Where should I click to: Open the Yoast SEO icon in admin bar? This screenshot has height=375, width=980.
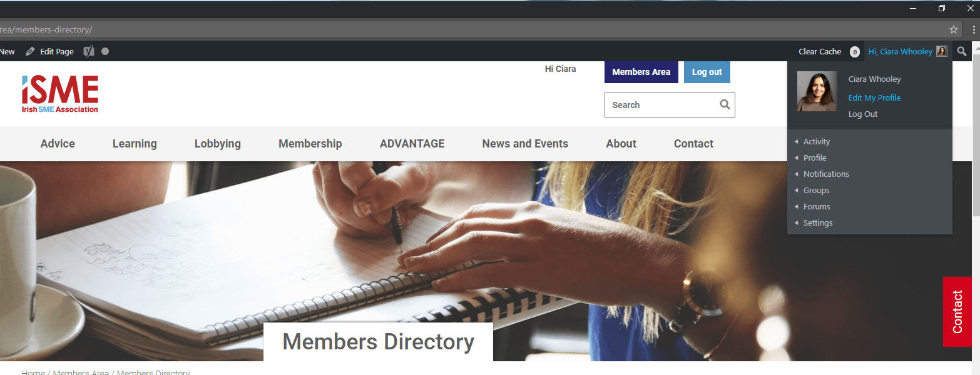coord(89,51)
